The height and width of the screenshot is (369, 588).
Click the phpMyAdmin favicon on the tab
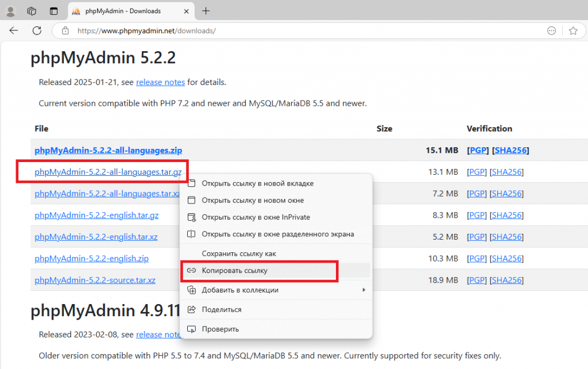pos(76,11)
